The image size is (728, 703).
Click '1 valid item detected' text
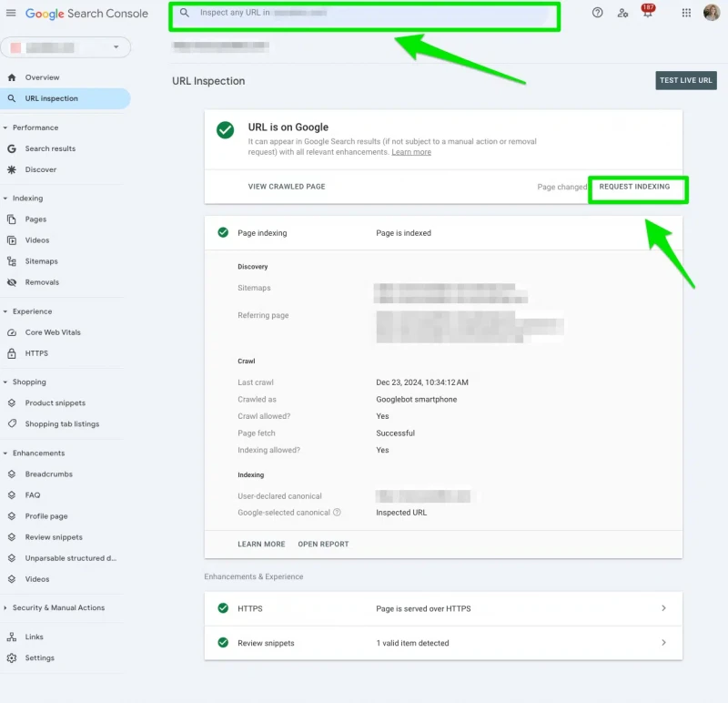click(412, 643)
